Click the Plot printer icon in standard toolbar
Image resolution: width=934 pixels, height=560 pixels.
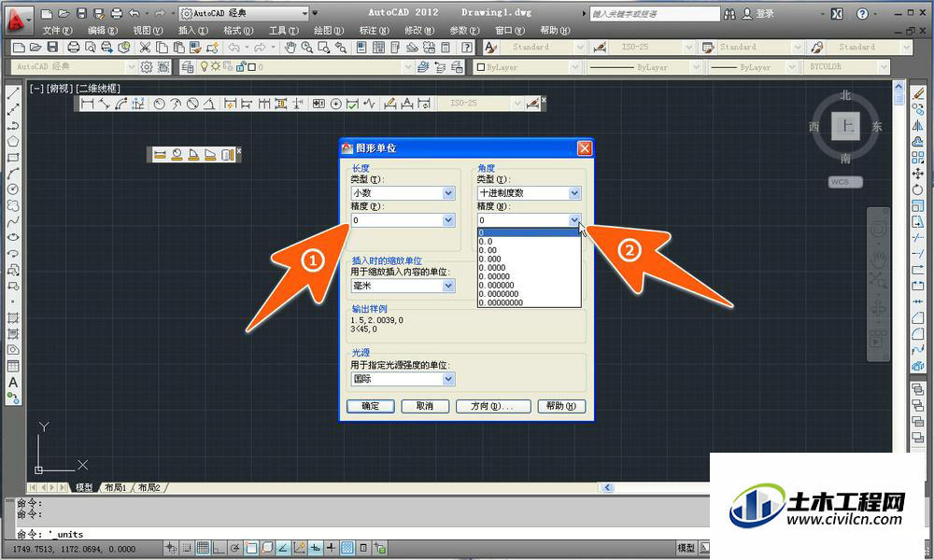pyautogui.click(x=73, y=47)
